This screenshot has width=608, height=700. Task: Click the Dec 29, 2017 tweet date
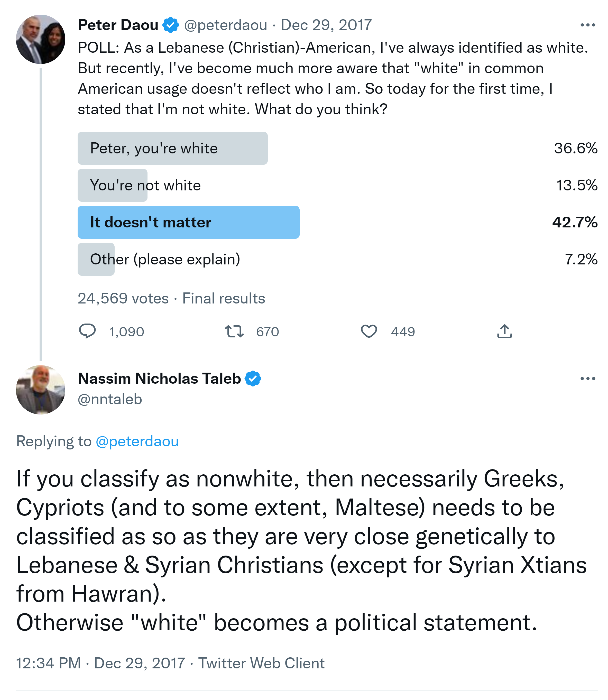tap(326, 25)
